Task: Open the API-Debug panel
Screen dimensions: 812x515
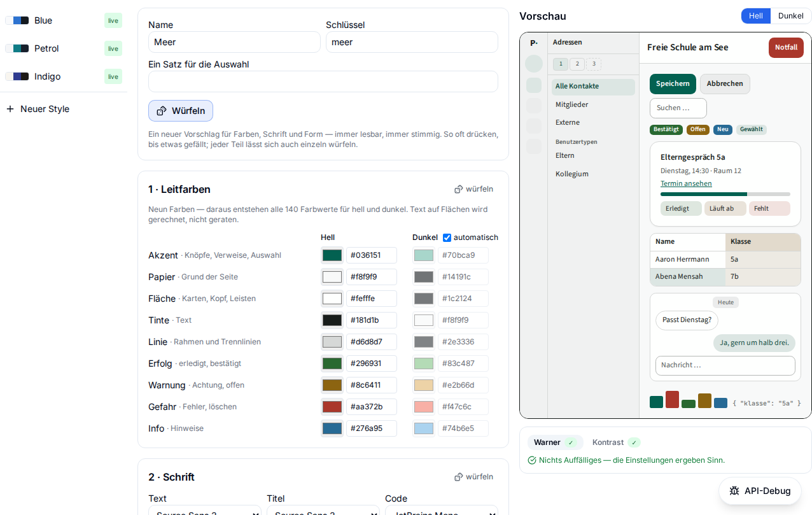Action: coord(760,491)
